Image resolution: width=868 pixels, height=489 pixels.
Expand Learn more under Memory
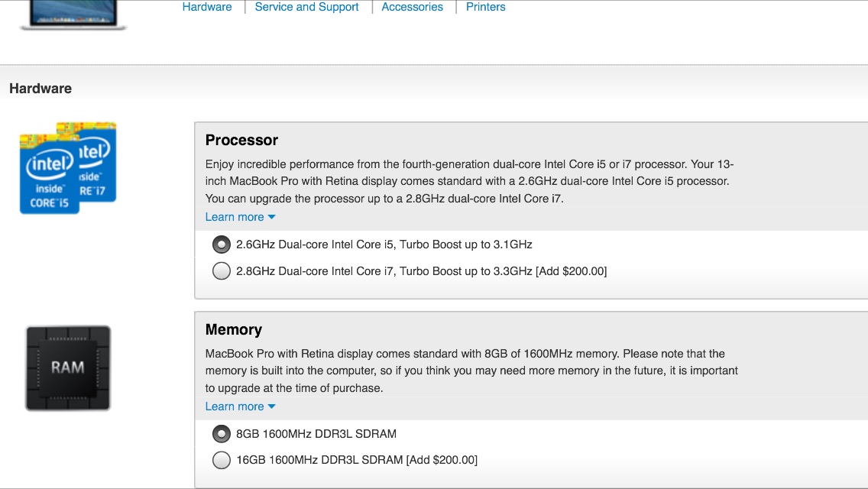pyautogui.click(x=240, y=406)
